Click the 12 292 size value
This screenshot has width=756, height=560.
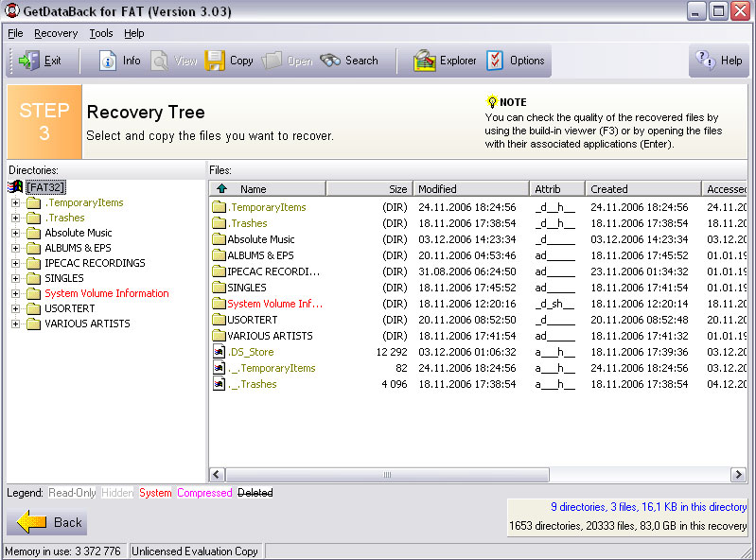click(x=392, y=352)
